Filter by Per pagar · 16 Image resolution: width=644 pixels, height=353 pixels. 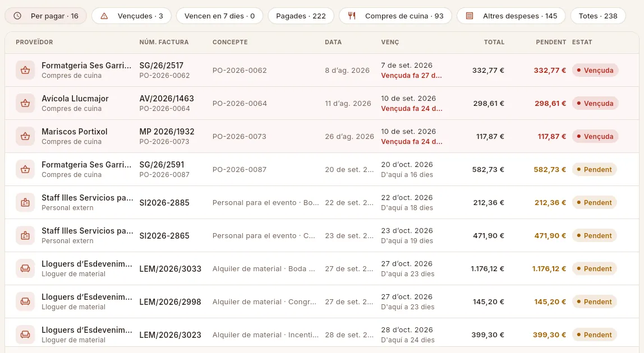[x=45, y=16]
